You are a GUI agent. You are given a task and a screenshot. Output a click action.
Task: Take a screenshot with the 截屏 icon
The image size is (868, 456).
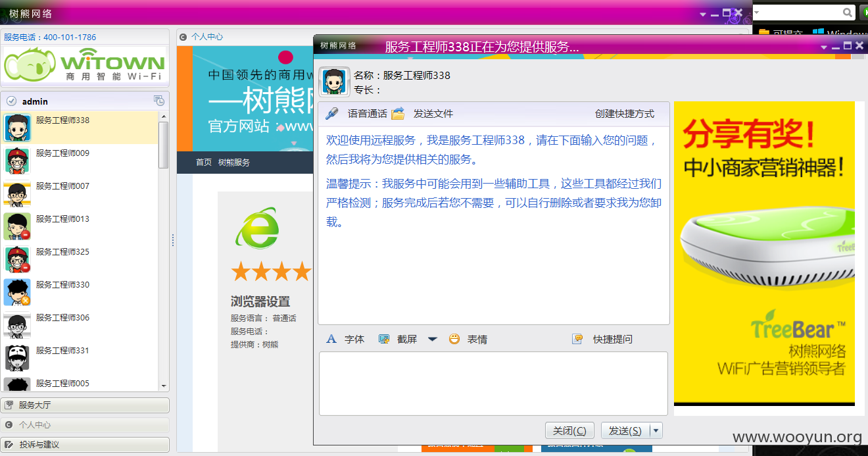tap(384, 339)
